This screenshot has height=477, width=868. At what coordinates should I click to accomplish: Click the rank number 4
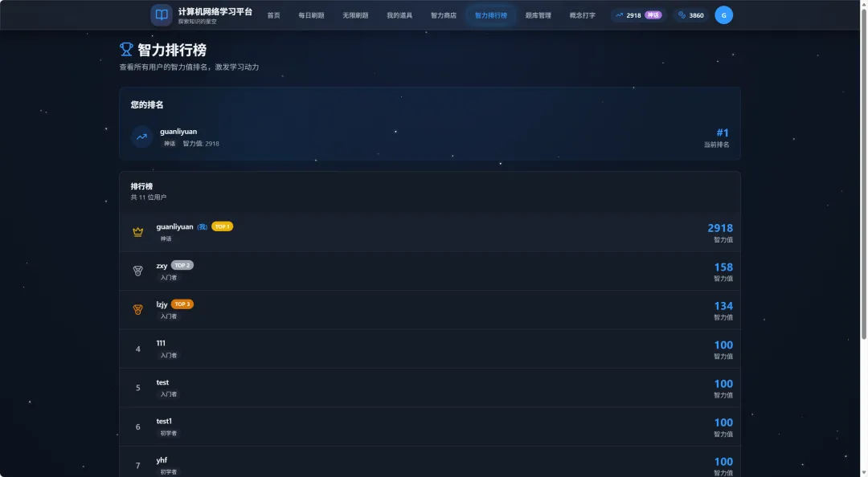[138, 349]
